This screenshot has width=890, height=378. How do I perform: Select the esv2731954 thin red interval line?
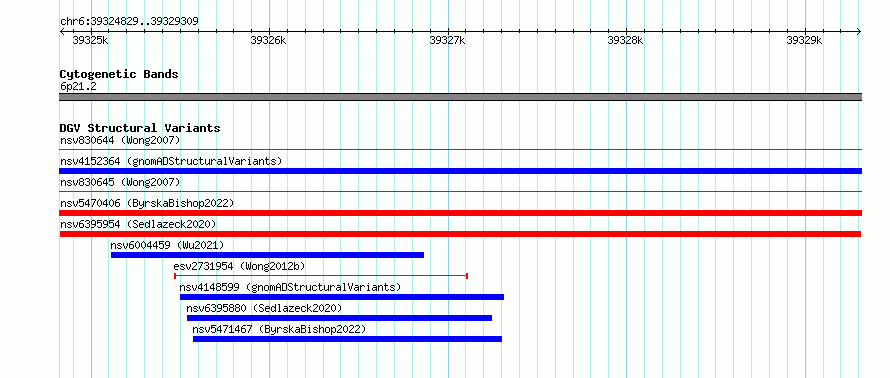(x=321, y=276)
